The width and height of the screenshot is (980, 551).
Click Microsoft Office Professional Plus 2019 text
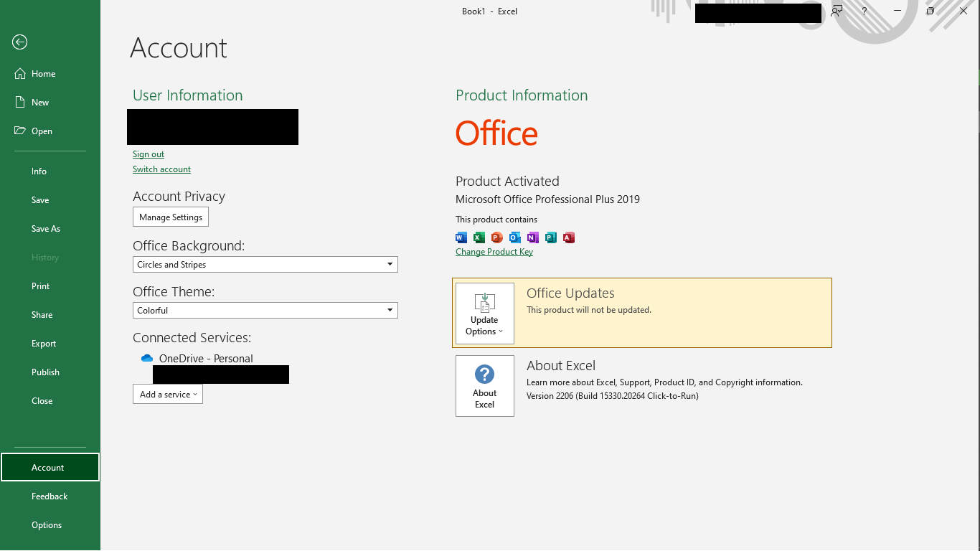point(547,199)
